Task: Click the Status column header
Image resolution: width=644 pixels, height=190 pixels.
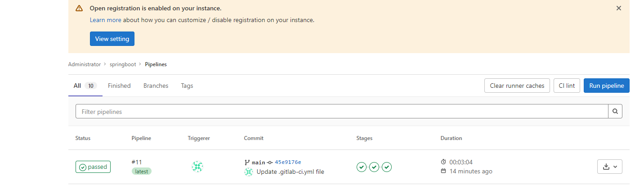Action: pyautogui.click(x=83, y=138)
